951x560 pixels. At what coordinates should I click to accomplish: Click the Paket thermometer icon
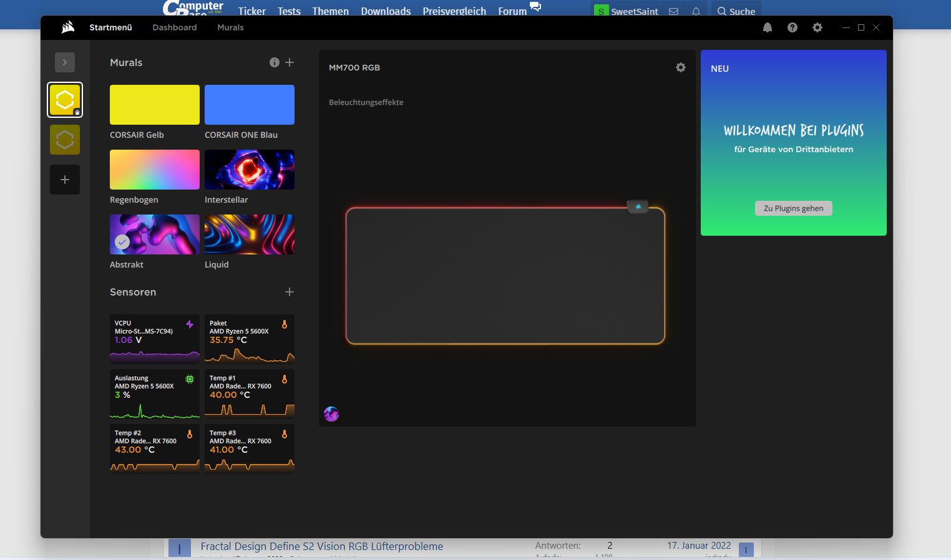pos(285,324)
